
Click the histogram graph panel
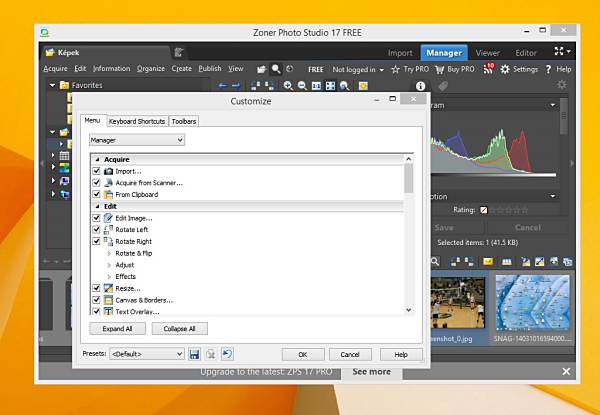[493, 153]
